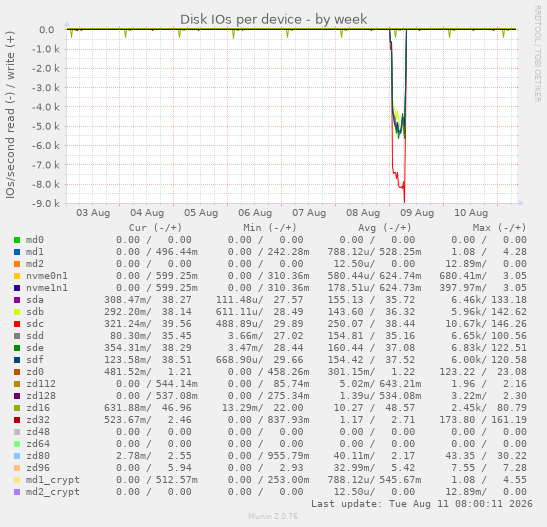
Task: Click the '-9.0 k' y-axis label
Action: coord(46,203)
